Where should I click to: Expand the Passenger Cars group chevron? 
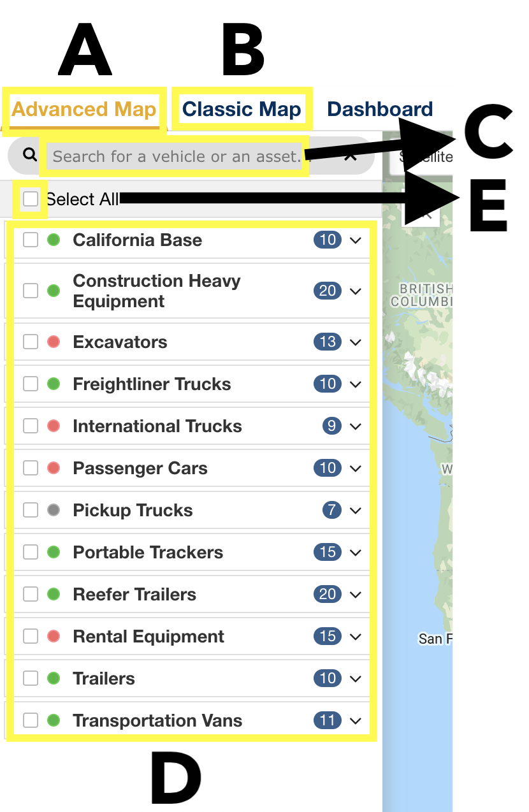pyautogui.click(x=356, y=468)
